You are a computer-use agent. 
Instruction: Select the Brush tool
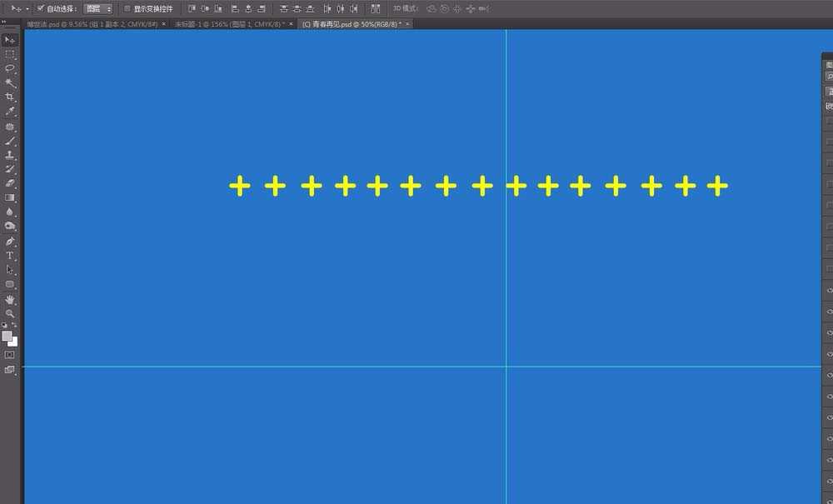tap(10, 141)
